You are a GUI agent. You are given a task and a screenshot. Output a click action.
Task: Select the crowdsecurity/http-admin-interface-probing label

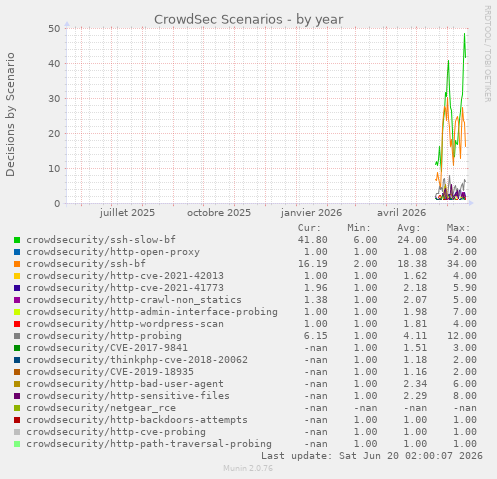[152, 312]
